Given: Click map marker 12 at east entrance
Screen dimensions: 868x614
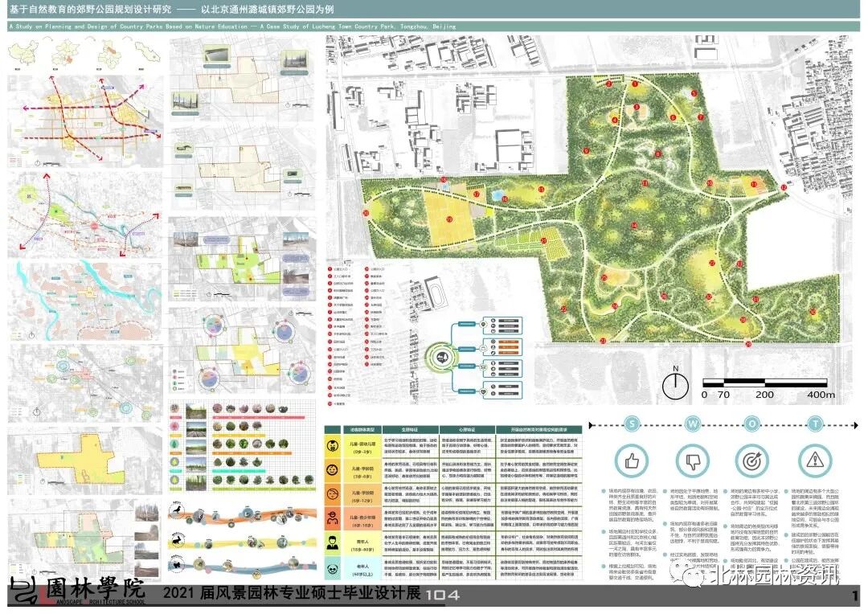Looking at the screenshot, I should pyautogui.click(x=784, y=188).
